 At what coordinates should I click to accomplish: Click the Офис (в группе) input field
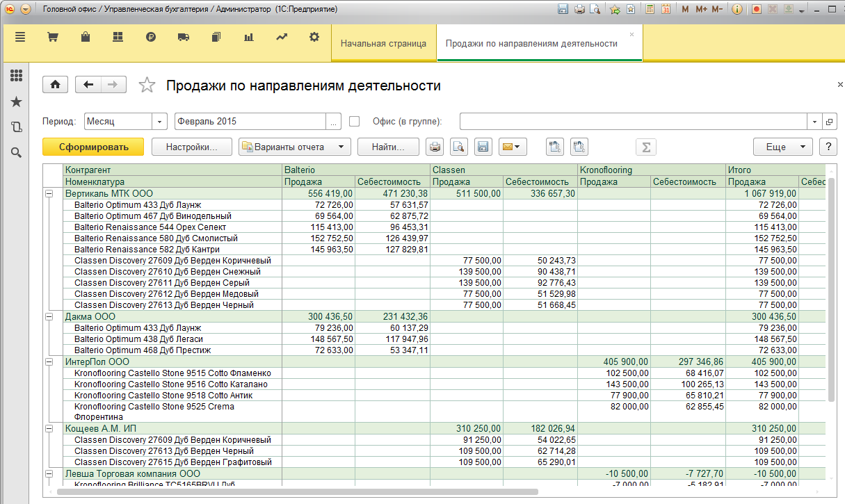(x=633, y=121)
